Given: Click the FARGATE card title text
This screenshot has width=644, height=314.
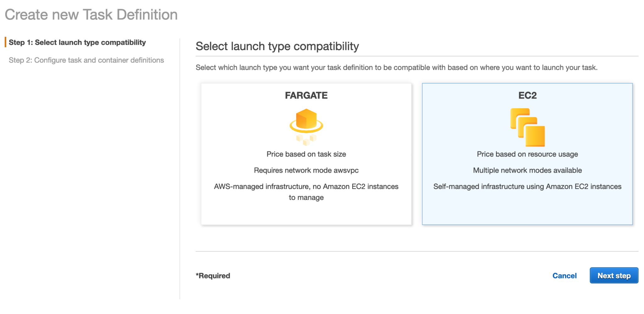Looking at the screenshot, I should coord(306,95).
